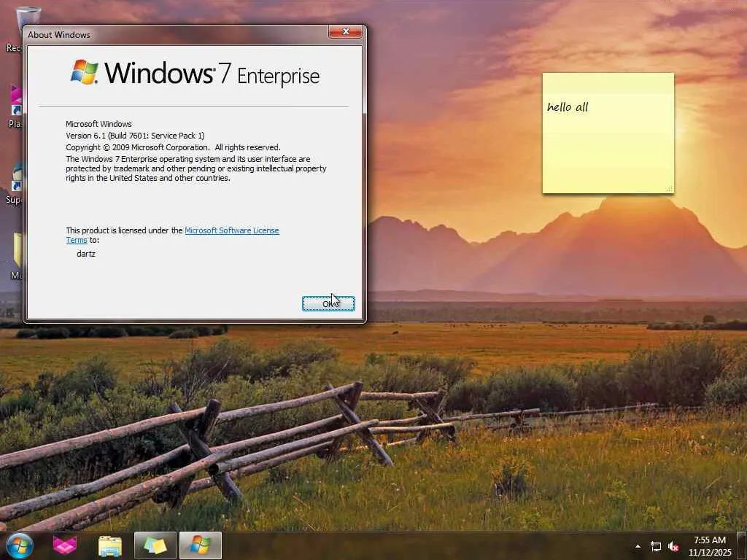
Task: Select the yellow folder desktop icon
Action: tap(18, 254)
